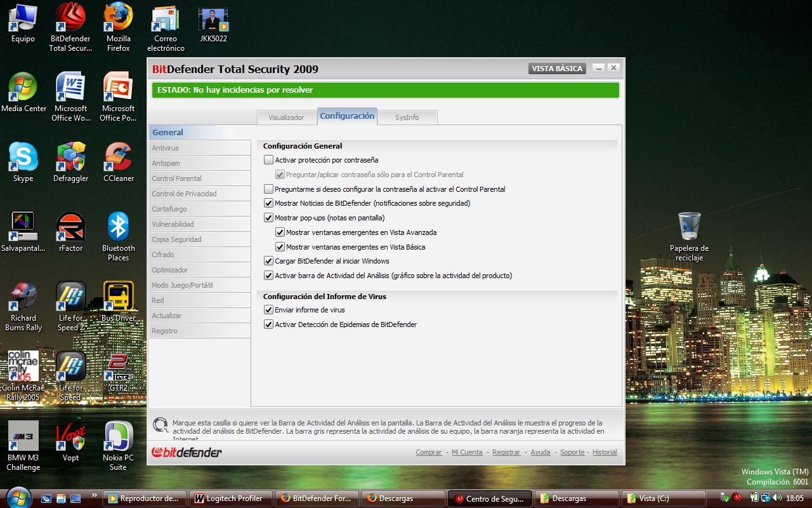Click the Registrar link
Image resolution: width=812 pixels, height=508 pixels.
pyautogui.click(x=506, y=452)
